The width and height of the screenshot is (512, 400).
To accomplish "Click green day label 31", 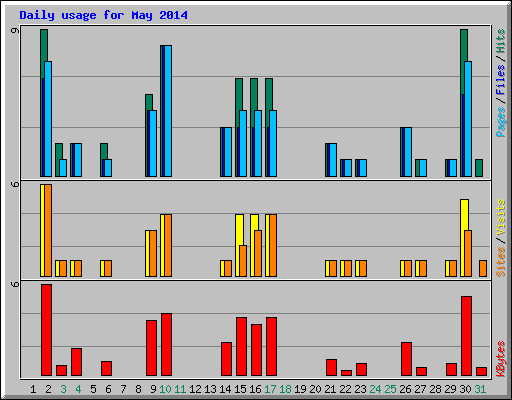I will (480, 389).
